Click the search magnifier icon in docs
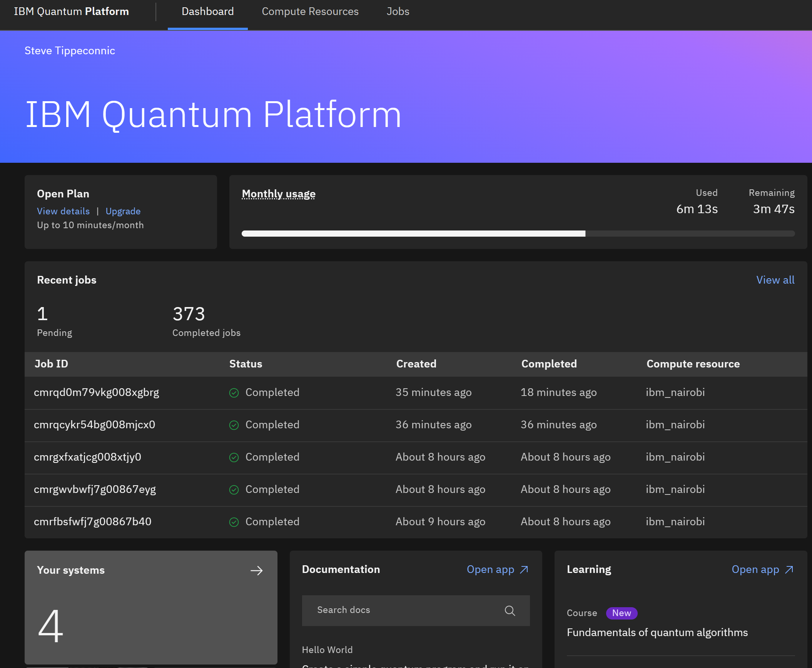The width and height of the screenshot is (812, 668). point(510,610)
